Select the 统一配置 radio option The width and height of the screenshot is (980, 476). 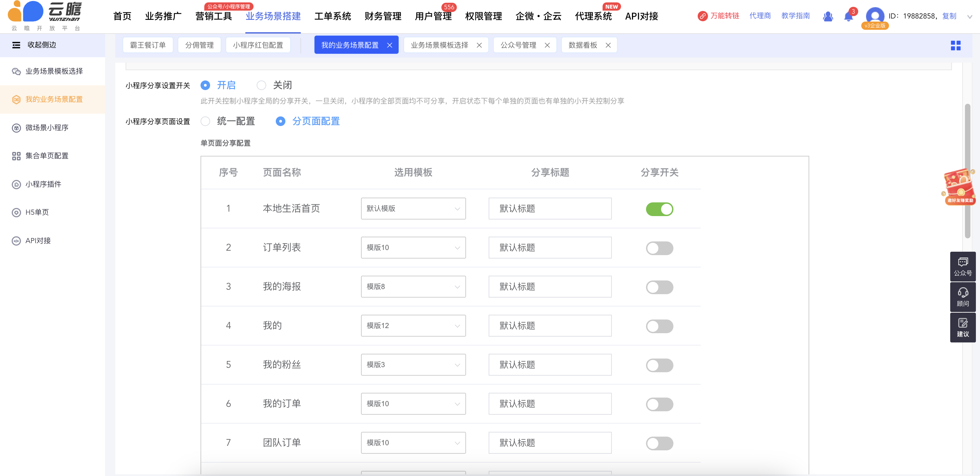205,122
